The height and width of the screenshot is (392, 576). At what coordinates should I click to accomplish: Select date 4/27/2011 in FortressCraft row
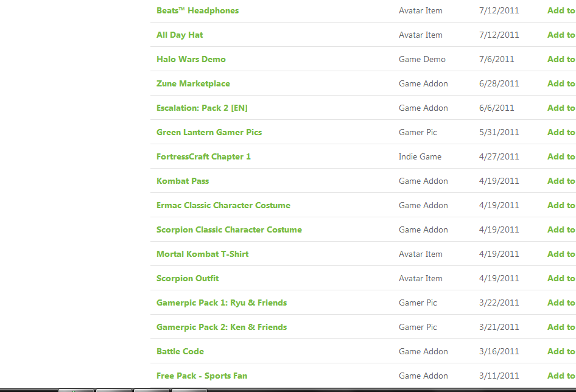coord(499,157)
